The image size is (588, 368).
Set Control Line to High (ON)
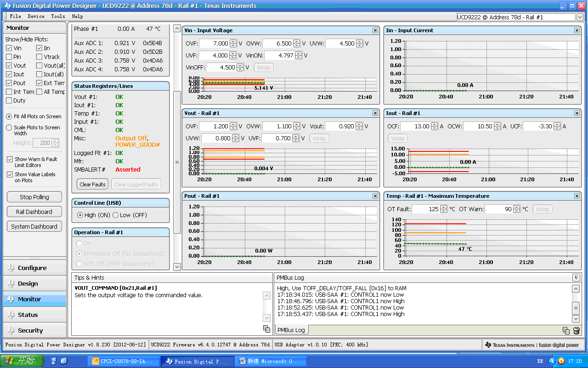[x=80, y=215]
